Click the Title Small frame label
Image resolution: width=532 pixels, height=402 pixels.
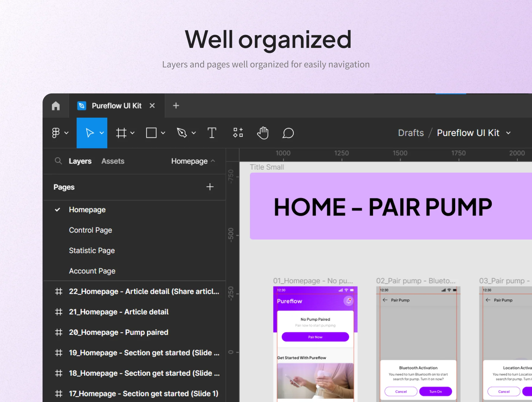click(267, 167)
